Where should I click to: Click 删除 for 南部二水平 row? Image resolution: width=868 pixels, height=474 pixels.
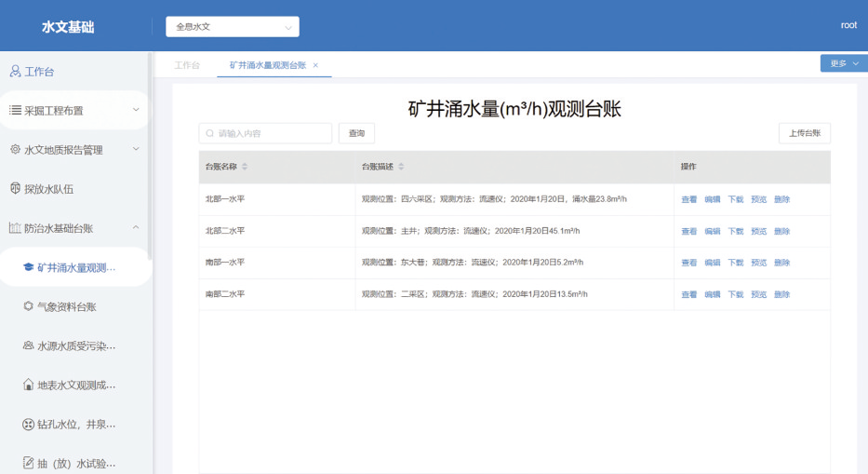781,294
